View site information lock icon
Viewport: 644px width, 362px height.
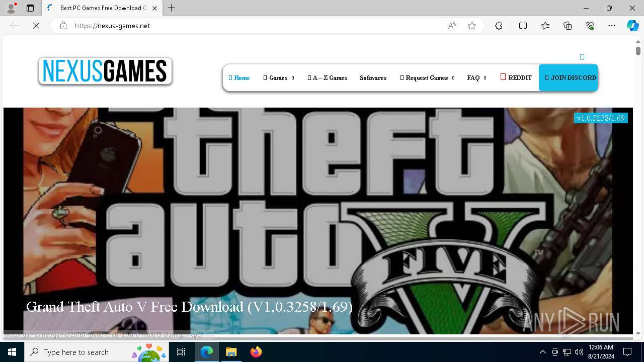(63, 26)
